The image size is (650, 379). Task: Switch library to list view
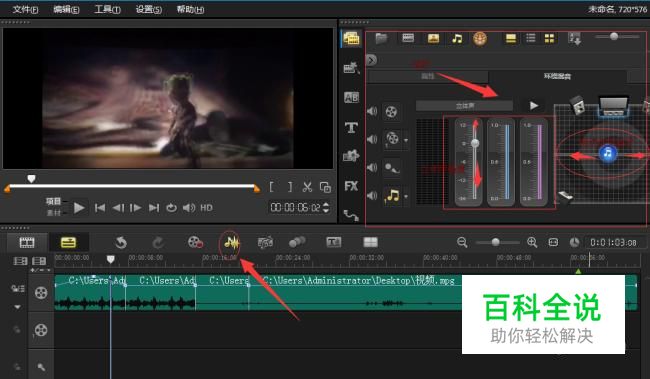pyautogui.click(x=531, y=39)
